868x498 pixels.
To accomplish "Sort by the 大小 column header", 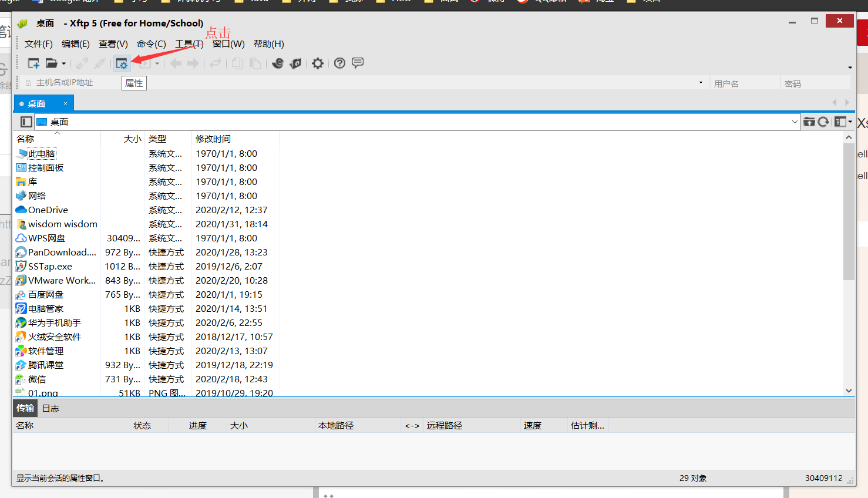I will (x=123, y=139).
